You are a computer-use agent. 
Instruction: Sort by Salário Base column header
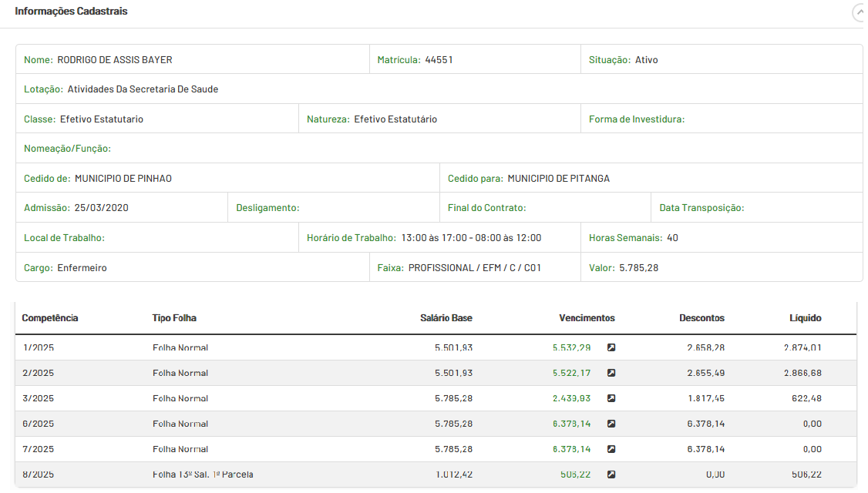click(446, 318)
